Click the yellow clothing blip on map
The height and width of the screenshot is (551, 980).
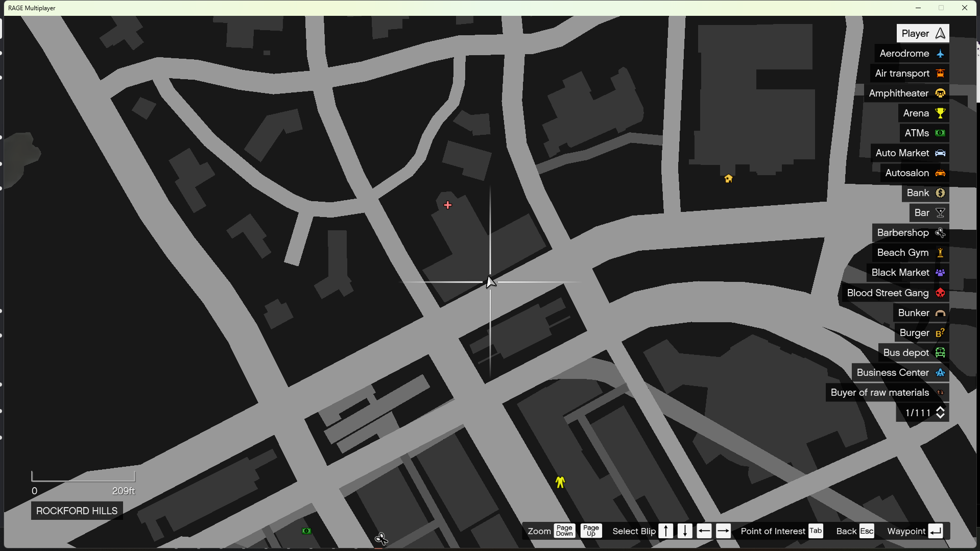[560, 482]
